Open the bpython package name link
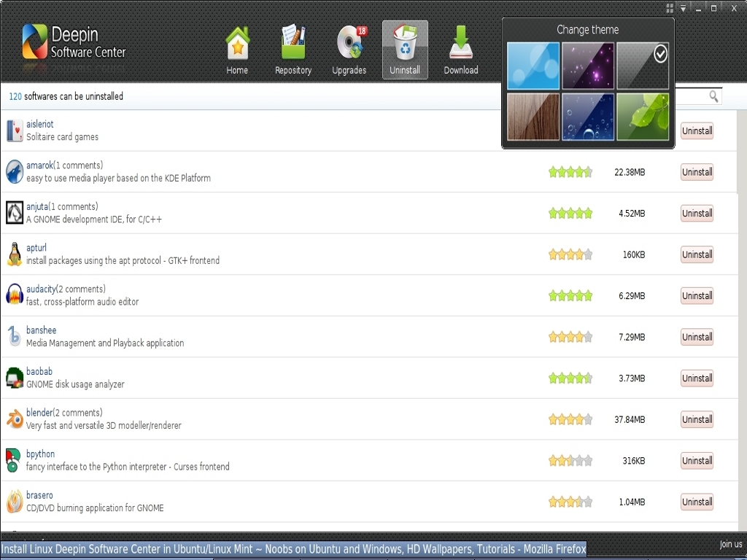Image resolution: width=747 pixels, height=560 pixels. point(41,454)
